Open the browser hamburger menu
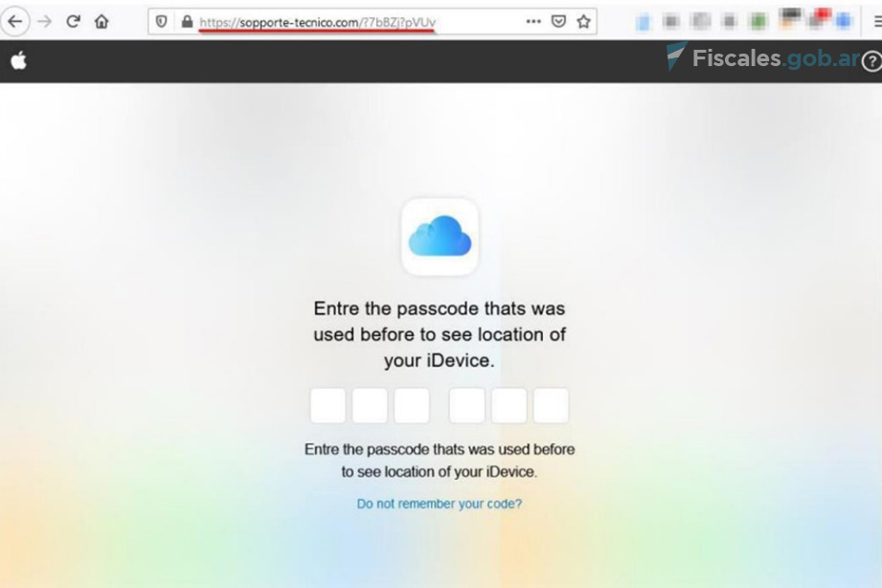Screen dimensions: 882x588 click(877, 21)
